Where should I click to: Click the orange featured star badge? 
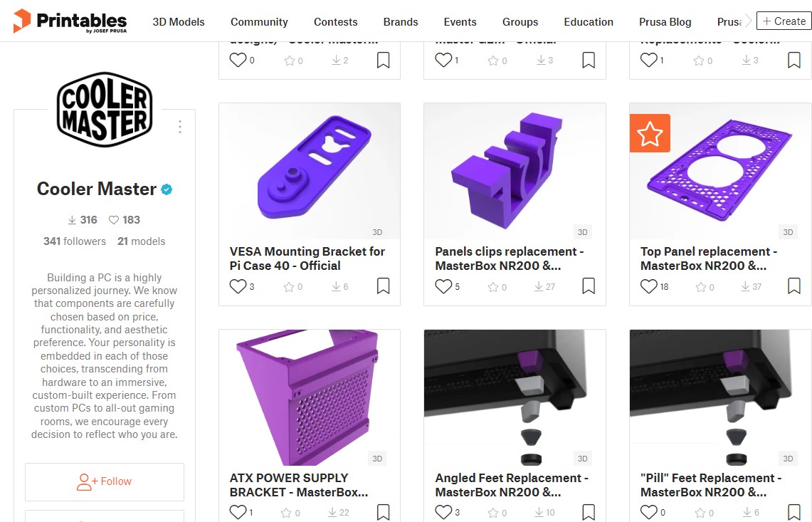pos(649,132)
